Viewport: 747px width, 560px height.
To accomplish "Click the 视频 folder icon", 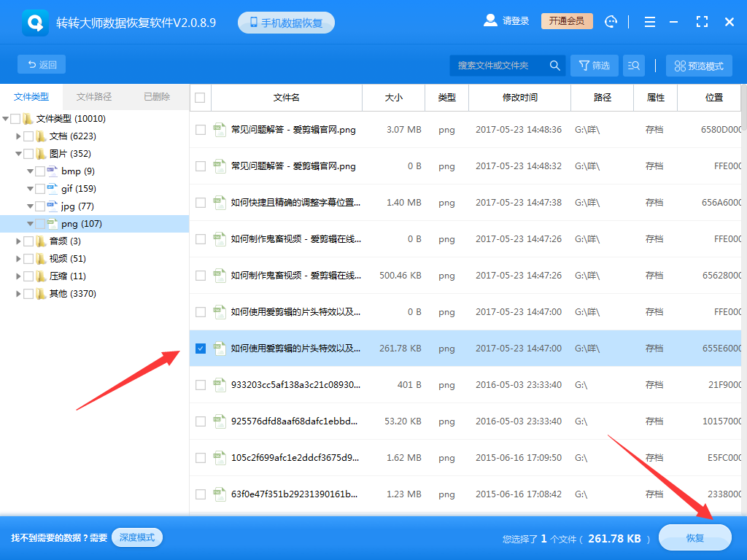I will pyautogui.click(x=41, y=259).
